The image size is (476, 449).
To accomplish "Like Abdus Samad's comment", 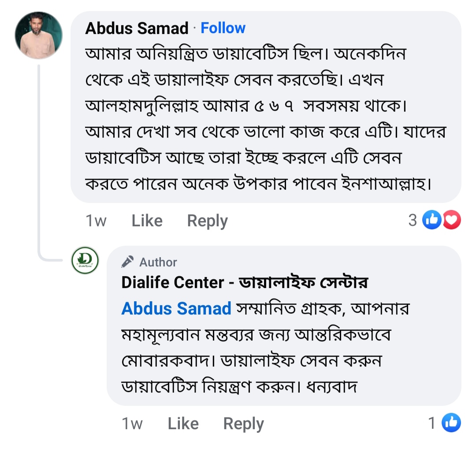I will pos(147,221).
